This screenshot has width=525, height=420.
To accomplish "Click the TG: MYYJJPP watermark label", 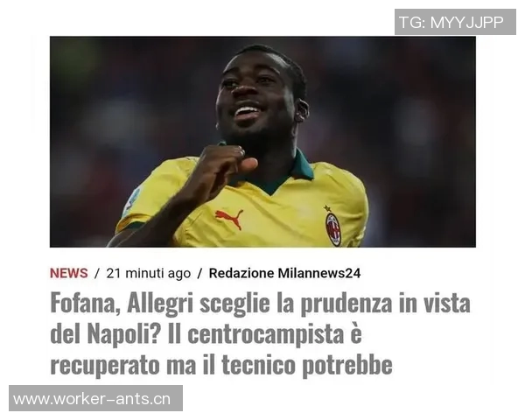I will click(x=455, y=22).
